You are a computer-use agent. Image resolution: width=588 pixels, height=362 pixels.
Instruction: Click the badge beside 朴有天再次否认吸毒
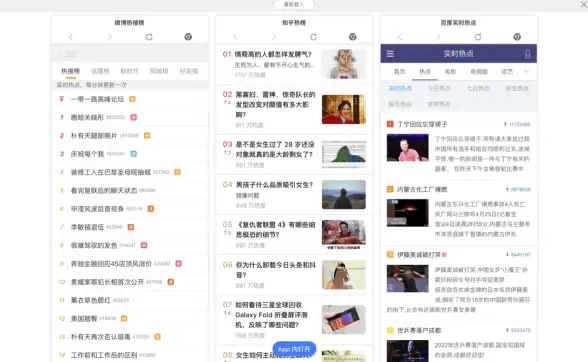click(158, 337)
